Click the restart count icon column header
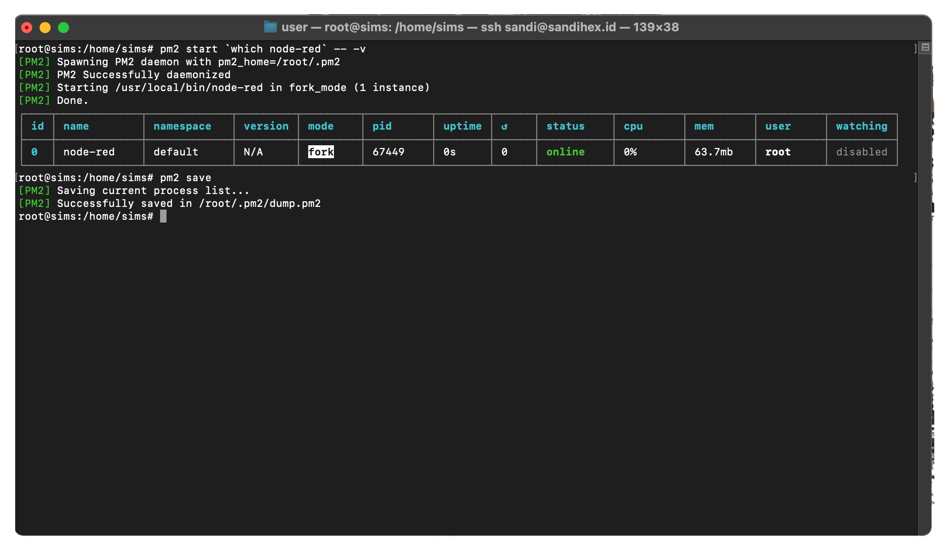This screenshot has width=943, height=560. point(504,126)
